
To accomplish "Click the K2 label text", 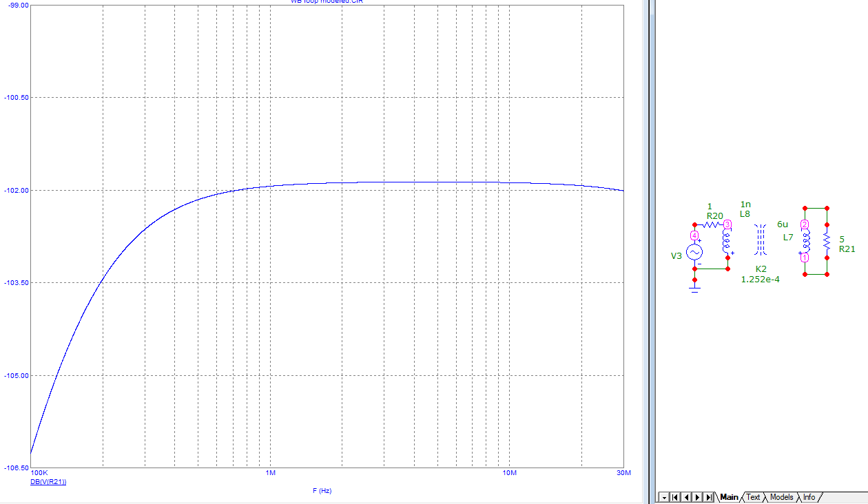I will click(761, 269).
